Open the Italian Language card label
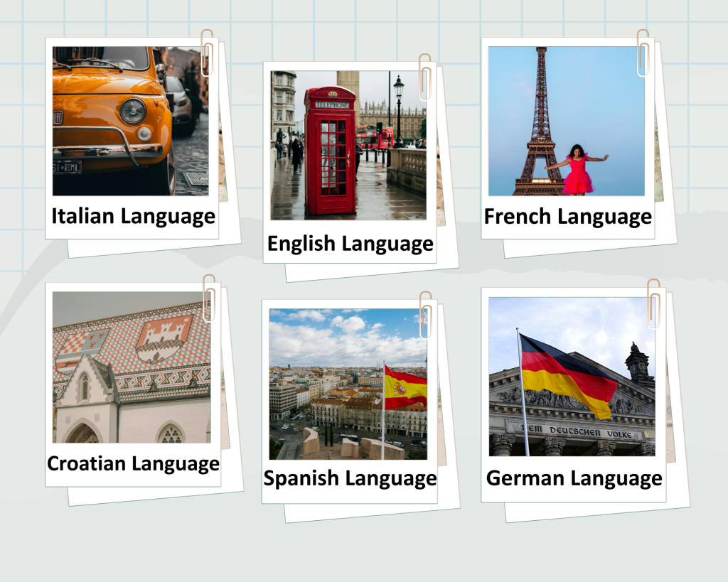 [133, 217]
